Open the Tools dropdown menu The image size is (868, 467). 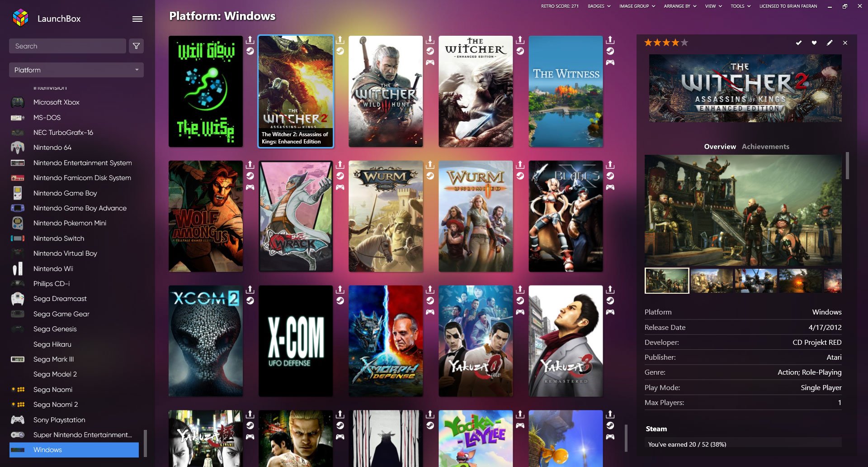pyautogui.click(x=741, y=6)
